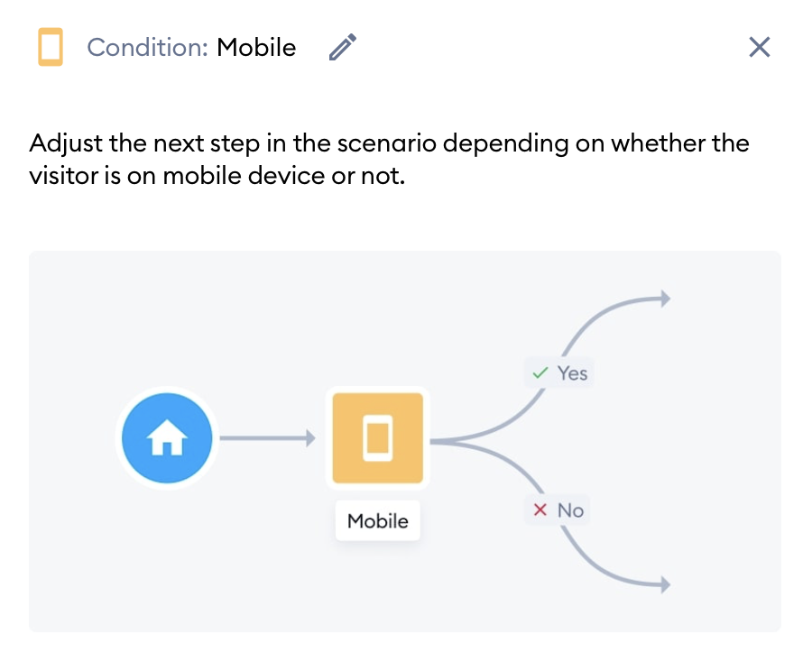Select the orange Mobile condition node

(x=377, y=438)
